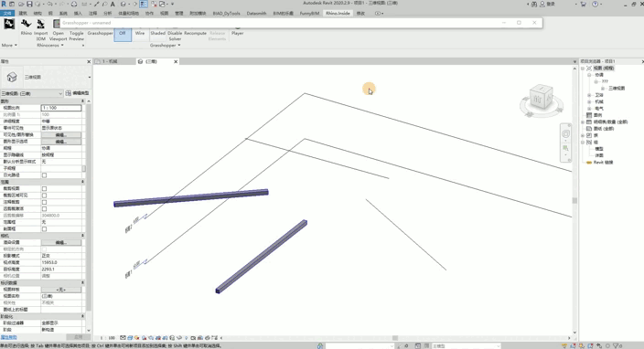This screenshot has height=349, width=644.
Task: Expand the 机械 node in Project Browser
Action: [589, 101]
